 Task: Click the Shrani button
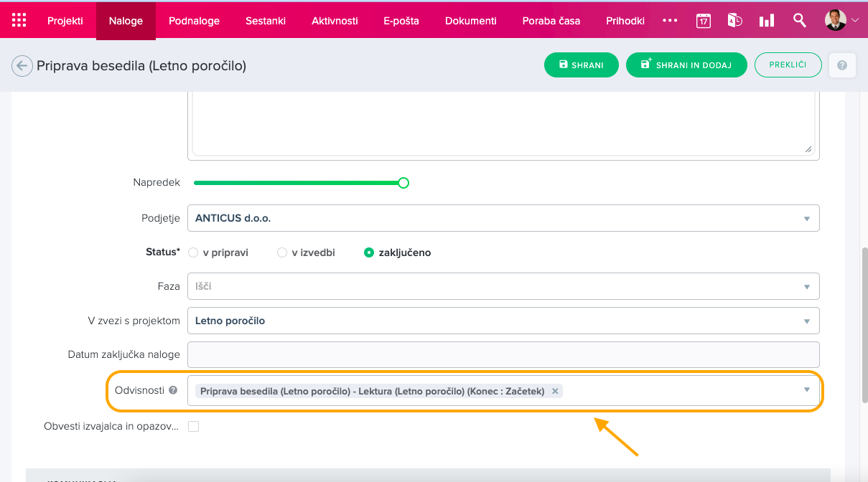pos(580,65)
